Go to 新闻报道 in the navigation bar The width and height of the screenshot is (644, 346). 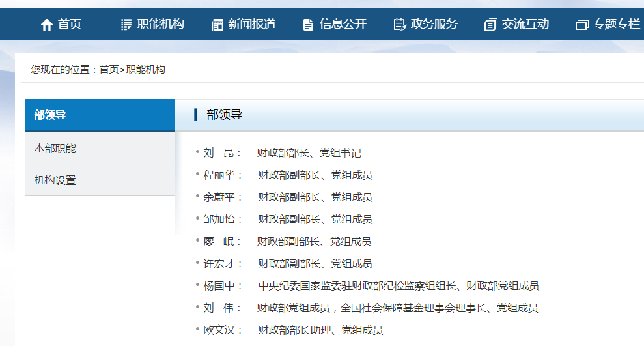[252, 24]
